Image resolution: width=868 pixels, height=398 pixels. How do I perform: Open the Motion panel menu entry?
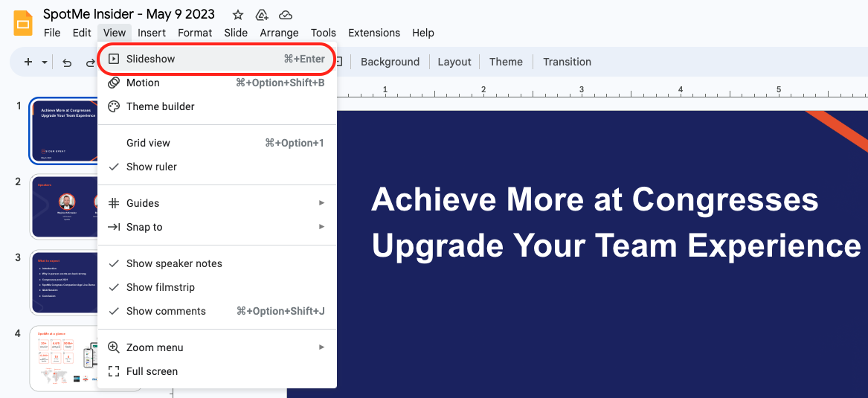tap(216, 83)
